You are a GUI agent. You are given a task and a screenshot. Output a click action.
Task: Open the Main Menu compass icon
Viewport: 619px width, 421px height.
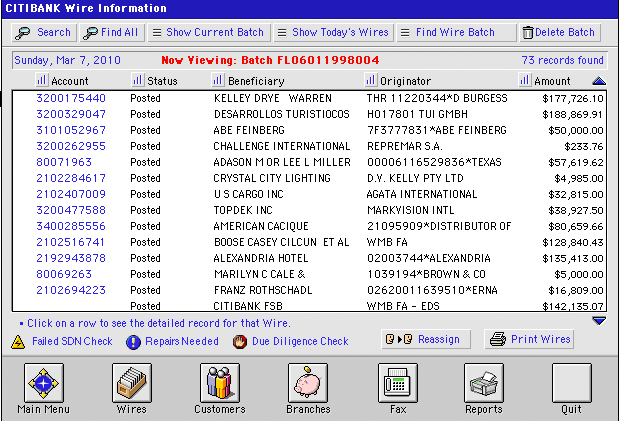click(43, 383)
